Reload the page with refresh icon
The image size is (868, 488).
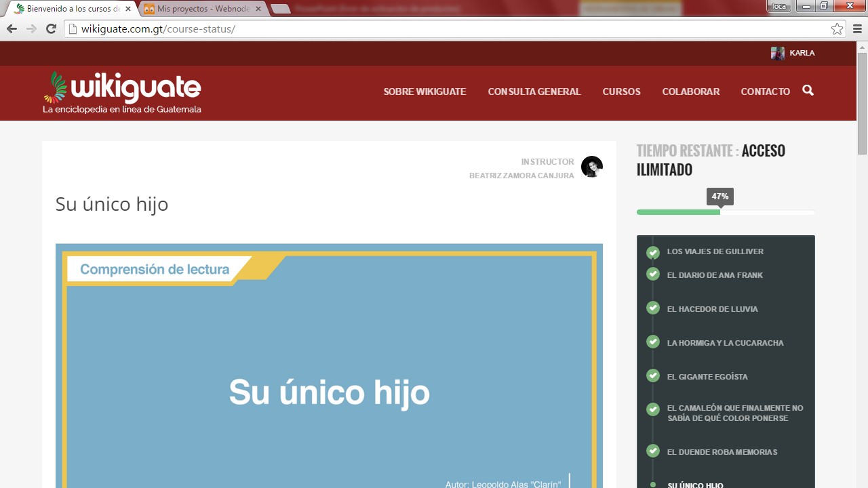tap(51, 28)
